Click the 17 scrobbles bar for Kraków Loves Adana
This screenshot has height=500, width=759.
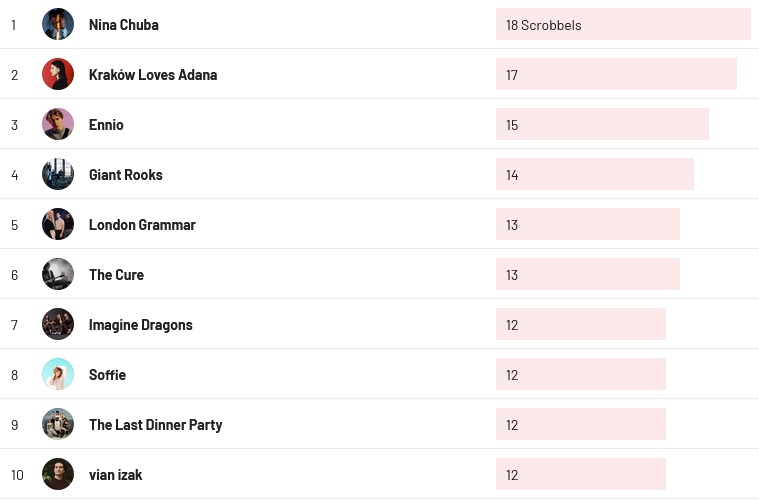click(x=616, y=74)
